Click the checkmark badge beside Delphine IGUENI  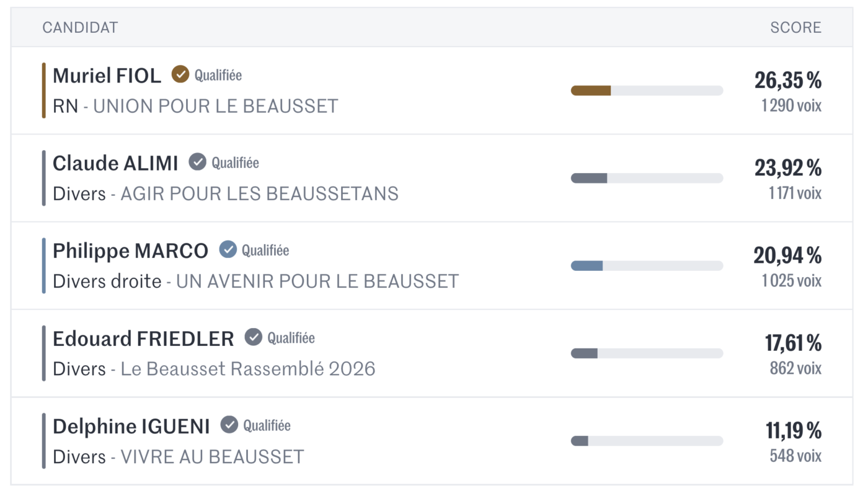click(229, 425)
